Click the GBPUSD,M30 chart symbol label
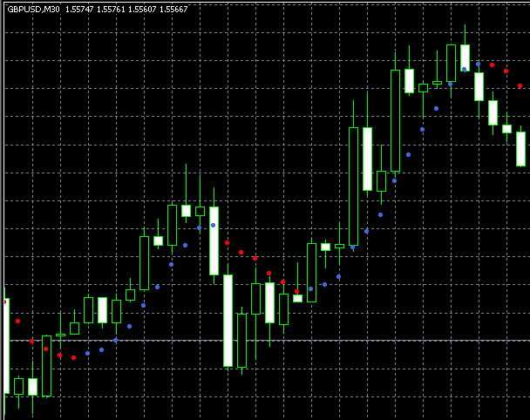The image size is (530, 420). (33, 10)
